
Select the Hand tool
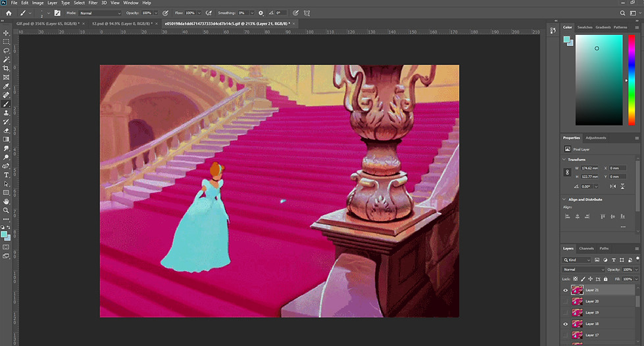[x=6, y=201]
